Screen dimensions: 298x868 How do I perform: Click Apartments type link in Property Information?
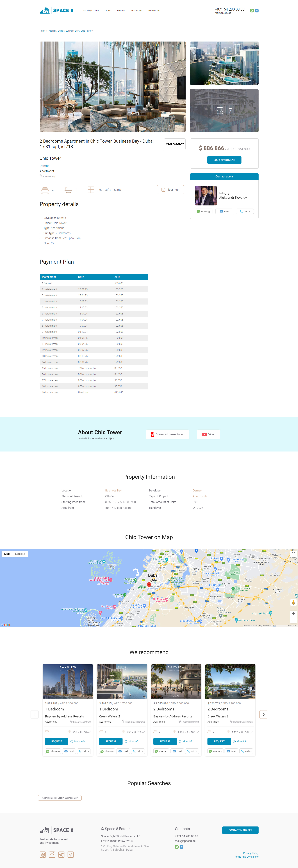point(200,496)
